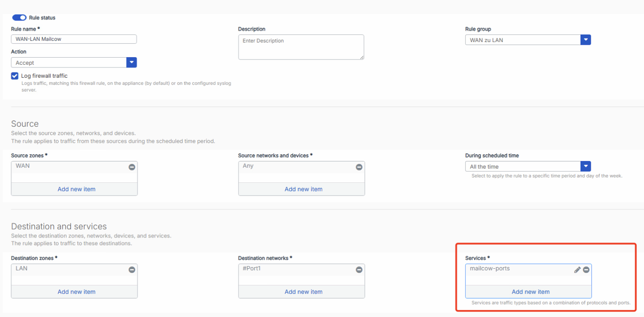Add new item to Source networks and devices

pos(303,189)
